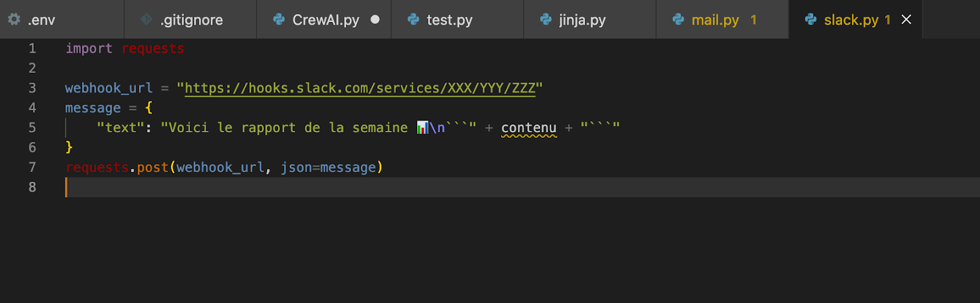
Task: Click line number 3 in gutter
Action: [x=32, y=88]
